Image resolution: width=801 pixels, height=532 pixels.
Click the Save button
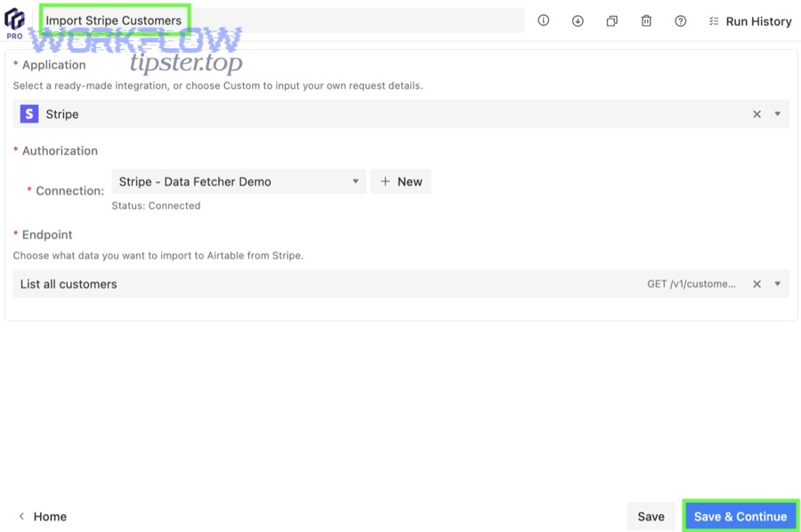(x=651, y=516)
